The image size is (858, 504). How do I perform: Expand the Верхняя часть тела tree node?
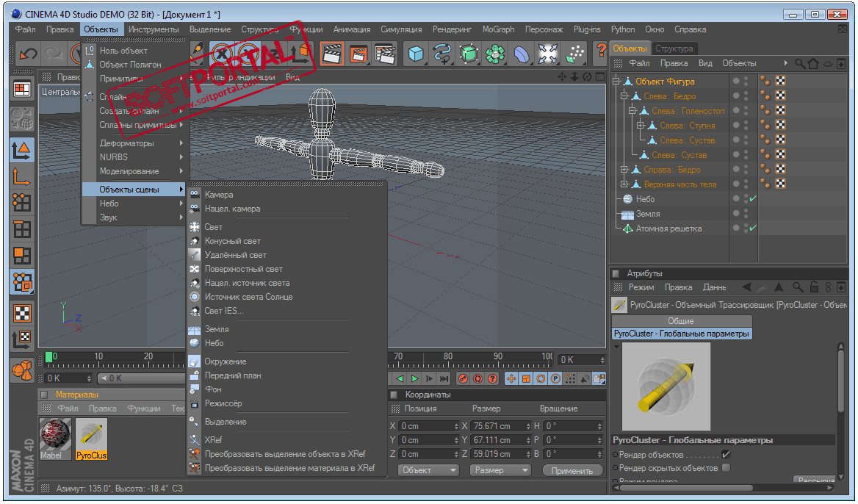[x=624, y=184]
